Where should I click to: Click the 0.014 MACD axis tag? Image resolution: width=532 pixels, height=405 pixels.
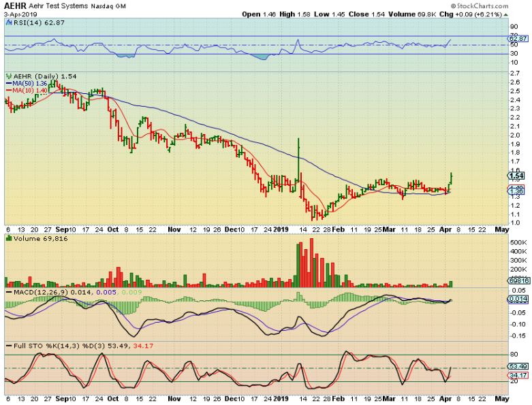[x=518, y=299]
